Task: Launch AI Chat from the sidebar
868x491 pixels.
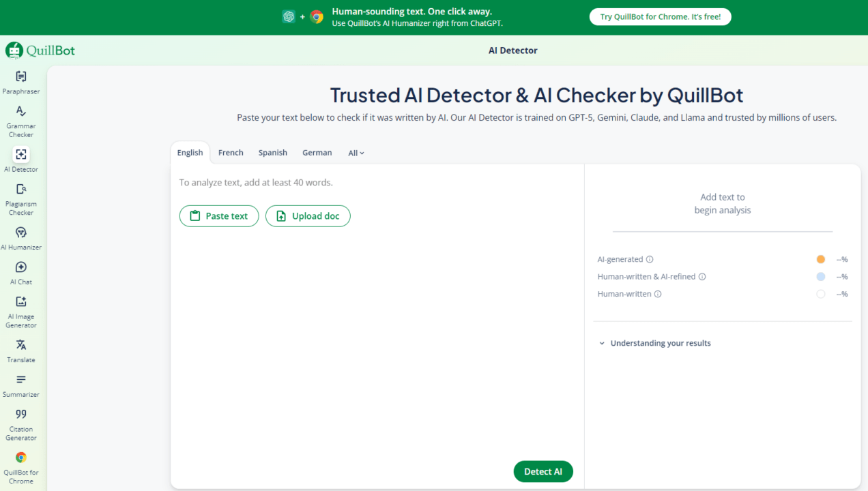Action: (x=21, y=272)
